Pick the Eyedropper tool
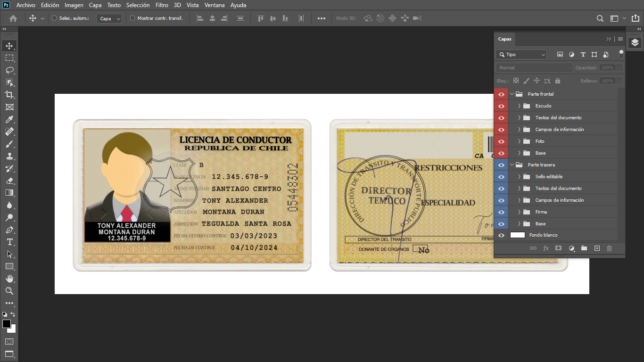This screenshot has width=644, height=362. coord(9,119)
